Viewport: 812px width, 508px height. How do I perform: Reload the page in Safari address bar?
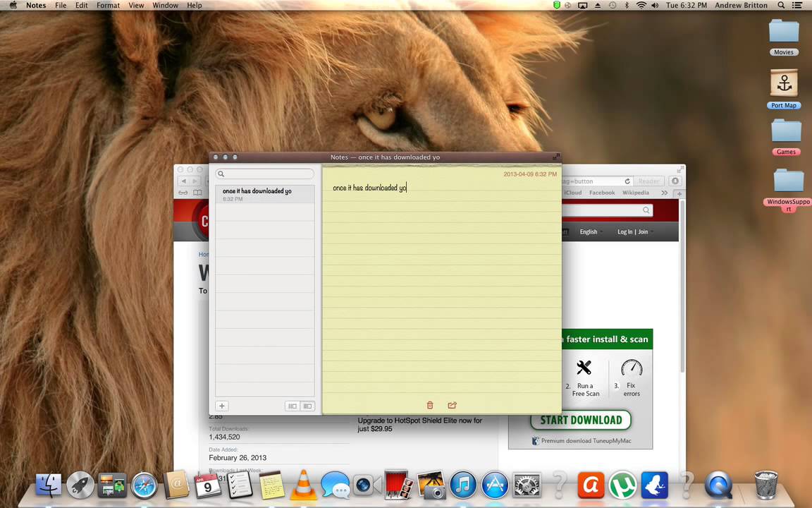(x=627, y=181)
